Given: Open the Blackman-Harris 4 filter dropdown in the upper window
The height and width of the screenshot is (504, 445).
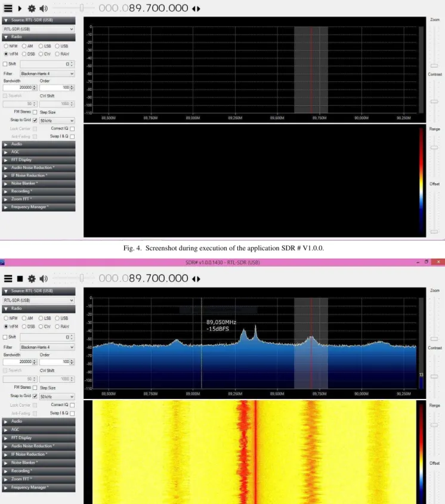Looking at the screenshot, I should point(47,73).
